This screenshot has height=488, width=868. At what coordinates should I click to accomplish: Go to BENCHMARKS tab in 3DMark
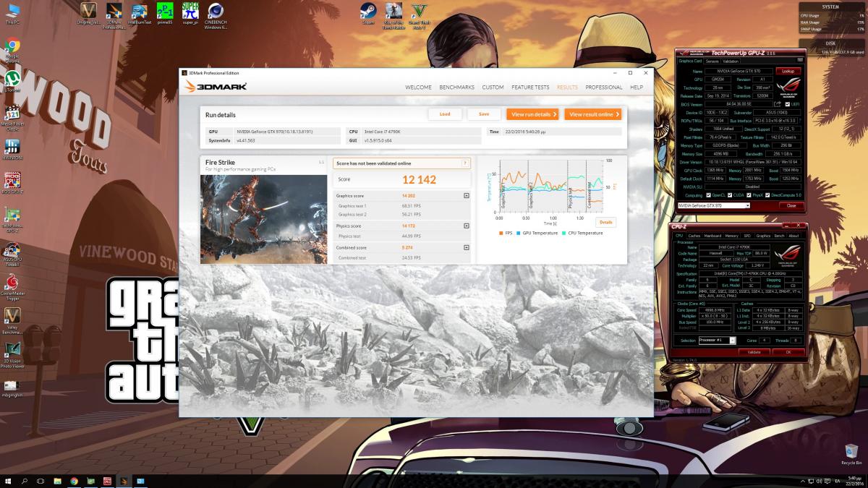pyautogui.click(x=457, y=87)
